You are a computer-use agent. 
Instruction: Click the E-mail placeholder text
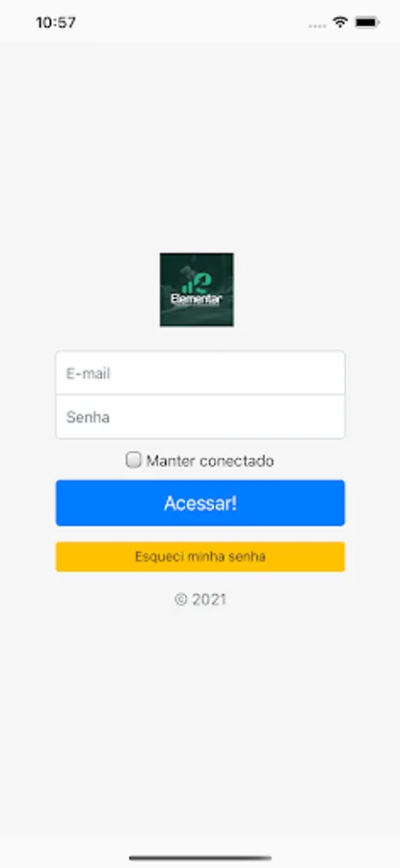click(x=89, y=373)
